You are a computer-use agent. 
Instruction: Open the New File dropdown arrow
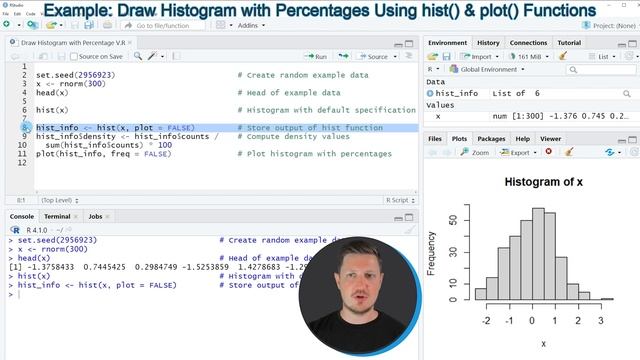pyautogui.click(x=19, y=25)
